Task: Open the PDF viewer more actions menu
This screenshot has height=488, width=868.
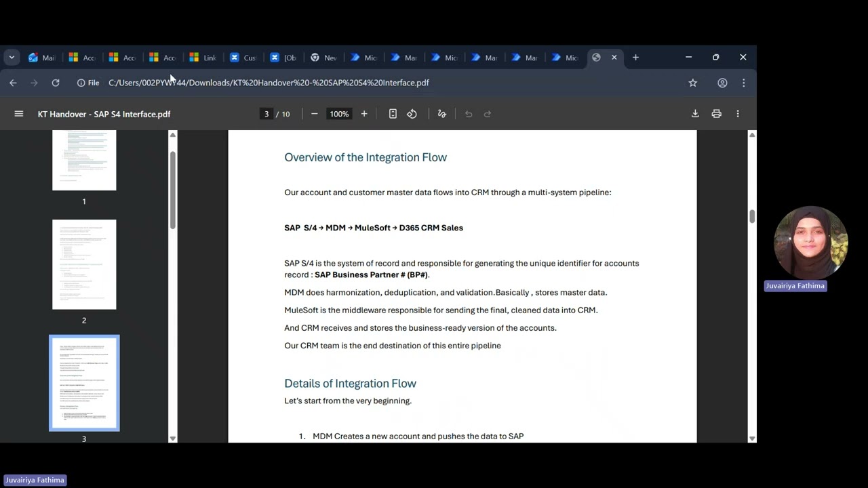Action: 738,114
